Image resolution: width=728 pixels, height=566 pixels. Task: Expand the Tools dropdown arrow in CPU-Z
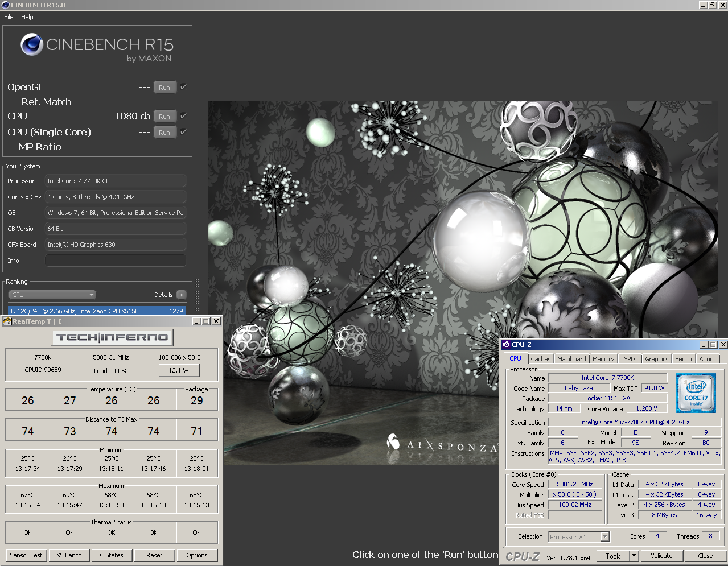click(x=634, y=556)
